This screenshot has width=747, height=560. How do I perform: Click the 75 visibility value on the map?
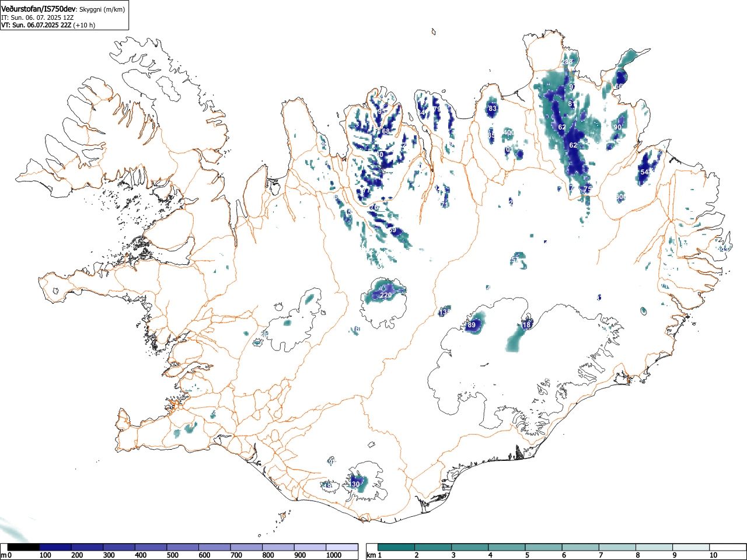588,189
